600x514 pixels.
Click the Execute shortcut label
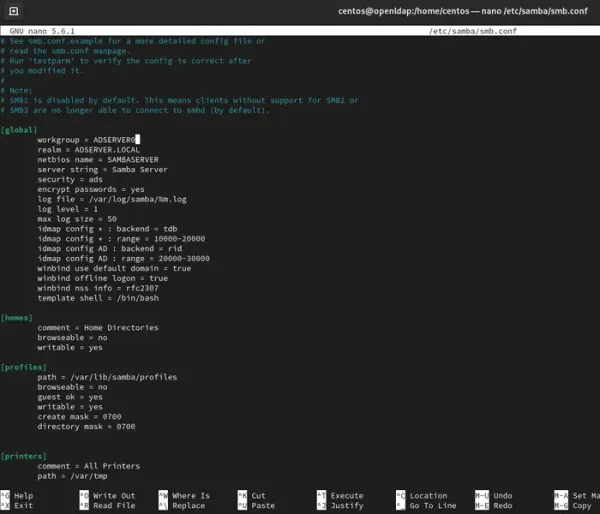point(347,495)
